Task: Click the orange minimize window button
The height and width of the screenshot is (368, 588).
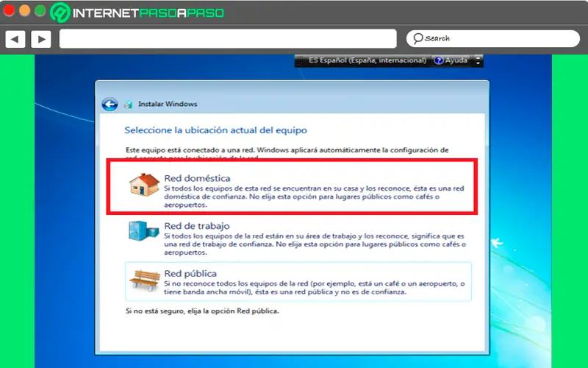Action: 25,10
